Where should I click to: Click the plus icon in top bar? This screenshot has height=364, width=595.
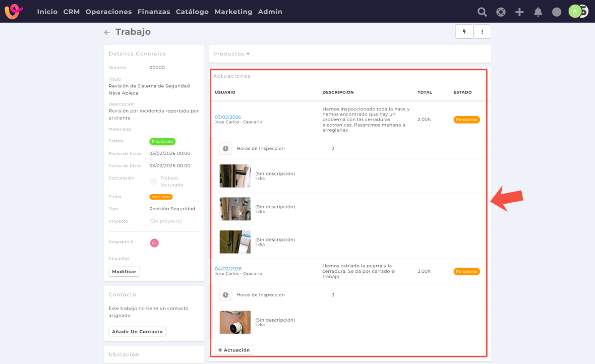point(519,12)
